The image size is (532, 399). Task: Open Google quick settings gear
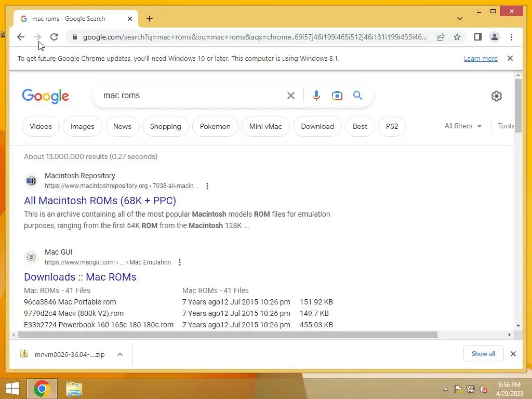(x=496, y=96)
